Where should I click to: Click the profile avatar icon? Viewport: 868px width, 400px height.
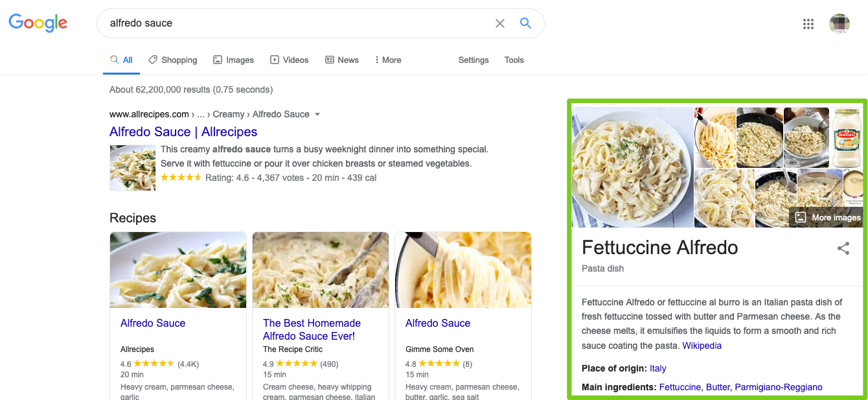pos(839,23)
